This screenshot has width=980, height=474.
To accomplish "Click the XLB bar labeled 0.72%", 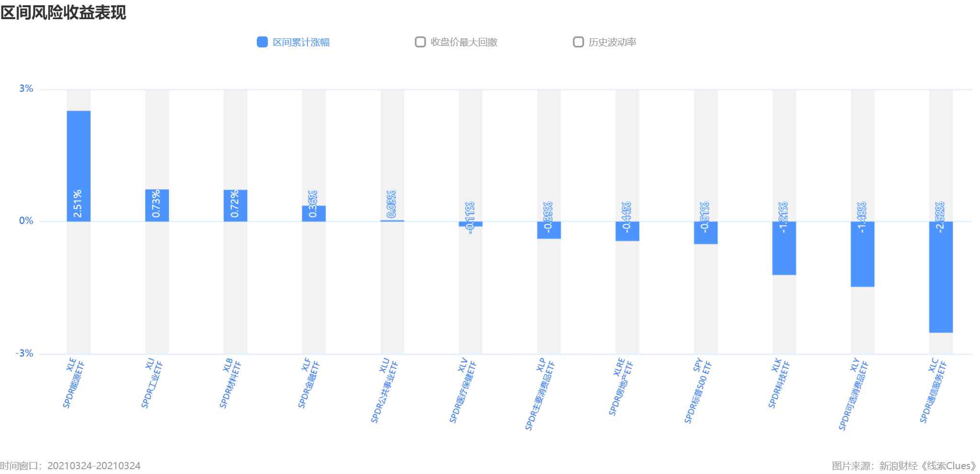I will click(x=235, y=205).
